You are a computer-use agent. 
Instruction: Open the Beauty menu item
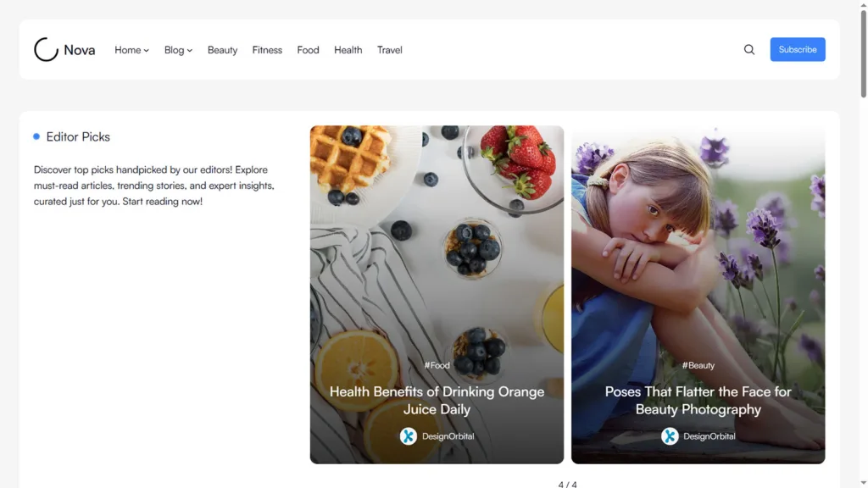click(x=222, y=50)
